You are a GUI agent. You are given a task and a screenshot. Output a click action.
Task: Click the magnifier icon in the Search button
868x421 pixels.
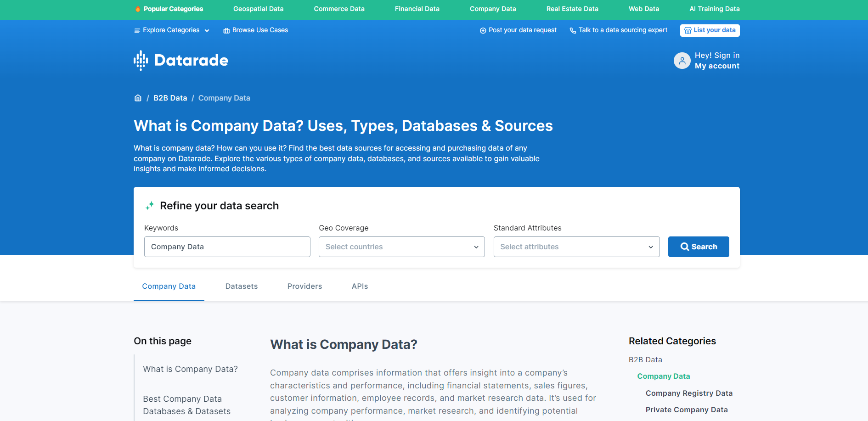tap(685, 247)
